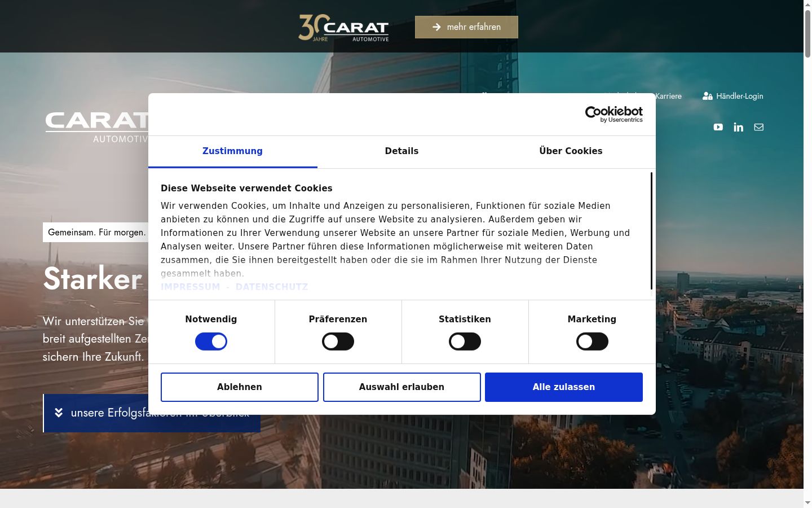Click the 'Notwendig' category label
This screenshot has width=812, height=508.
pos(211,319)
